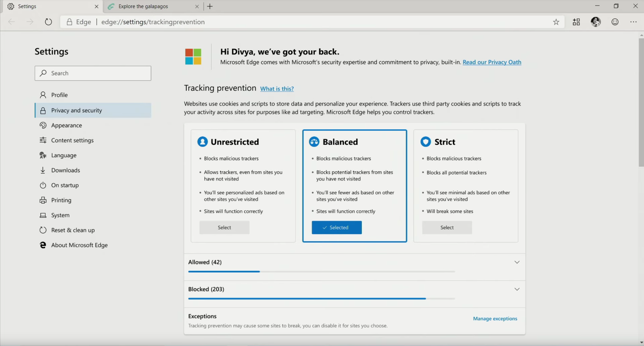The image size is (644, 346).
Task: Click the settings Search field
Action: coord(93,73)
